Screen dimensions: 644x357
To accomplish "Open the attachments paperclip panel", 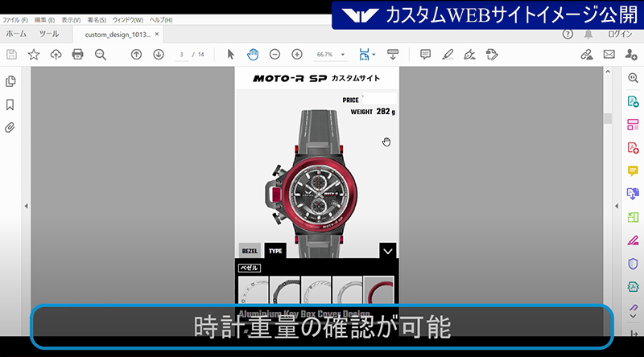I will pos(11,127).
